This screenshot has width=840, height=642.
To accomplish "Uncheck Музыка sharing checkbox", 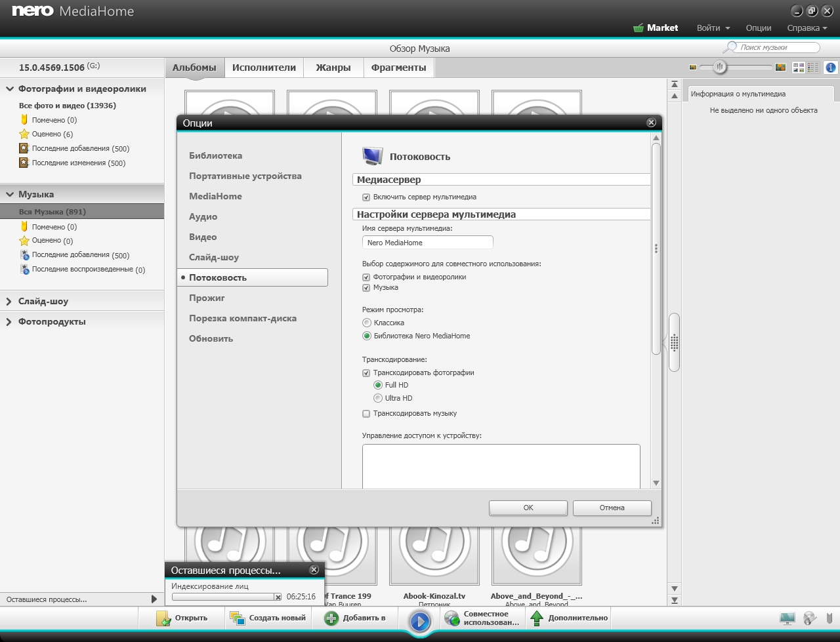I will click(x=366, y=287).
